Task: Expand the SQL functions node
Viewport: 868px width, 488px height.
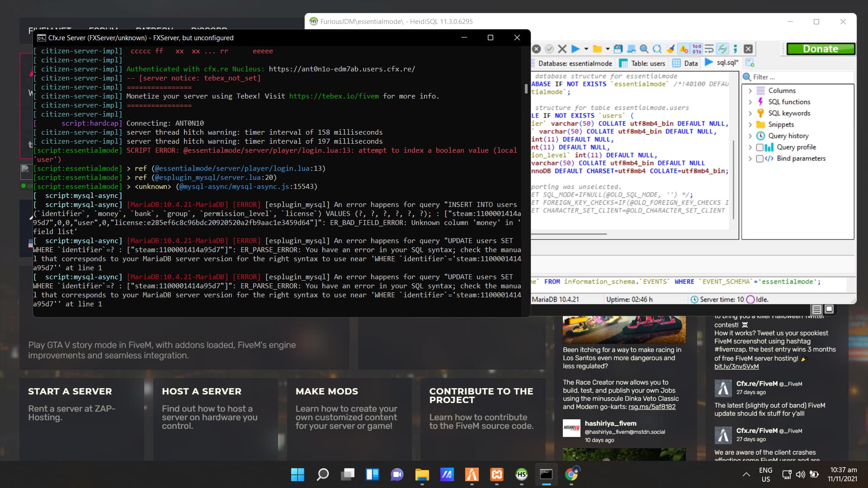Action: point(750,102)
